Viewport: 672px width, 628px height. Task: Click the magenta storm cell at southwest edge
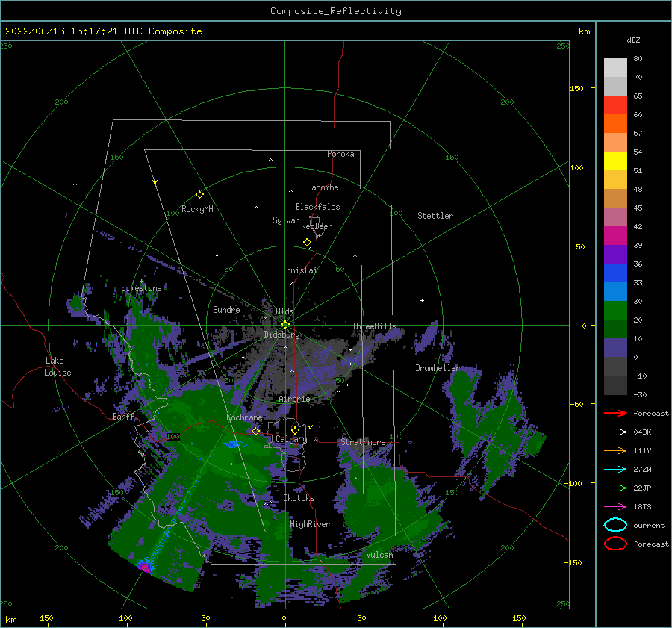145,567
